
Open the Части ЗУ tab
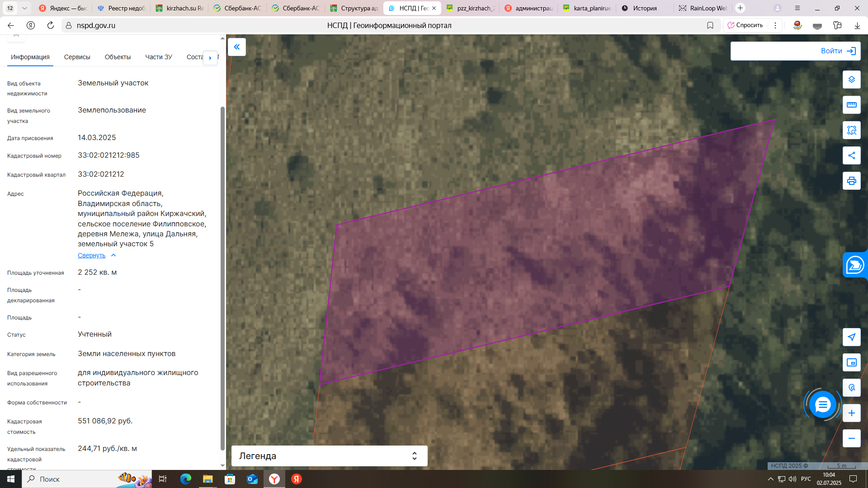[x=159, y=57]
